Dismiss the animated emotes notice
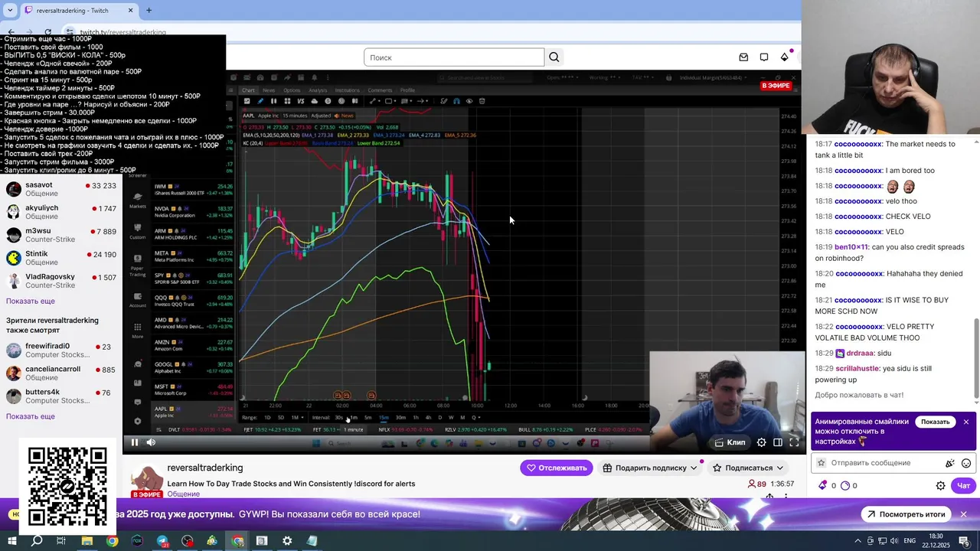This screenshot has width=980, height=551. coord(966,422)
